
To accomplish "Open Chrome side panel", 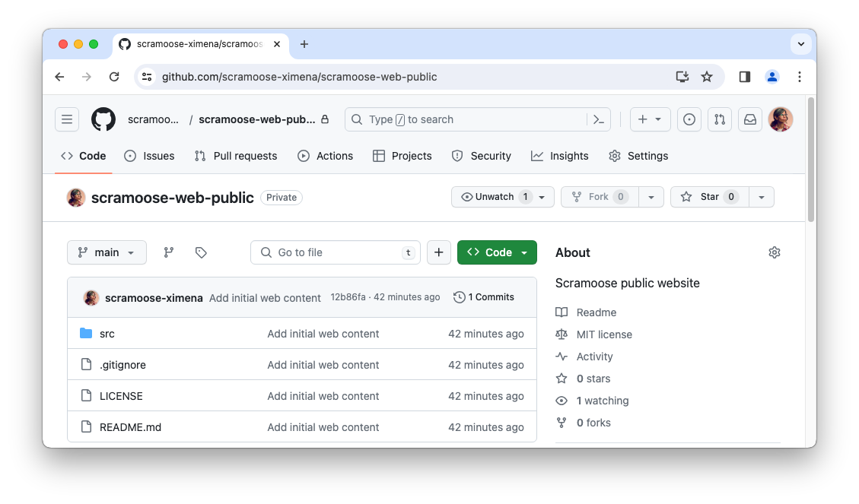I will tap(745, 77).
